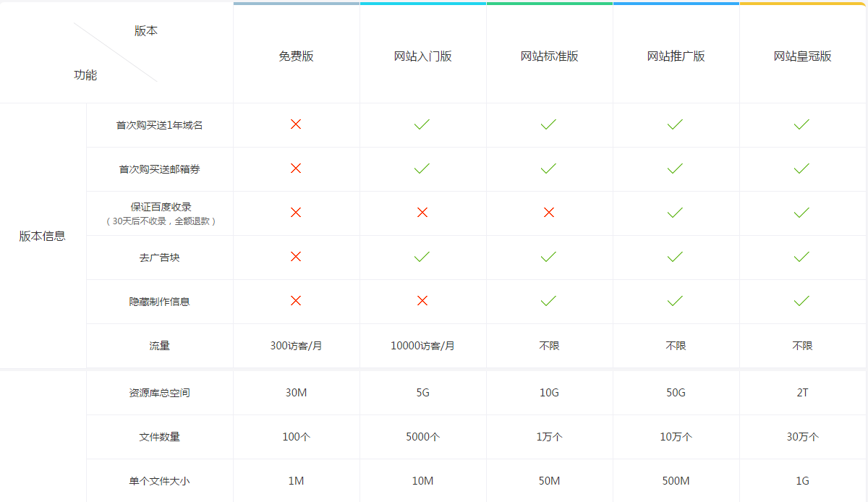
Task: Click 不限 traffic value under 网站标准版
Action: (x=550, y=346)
